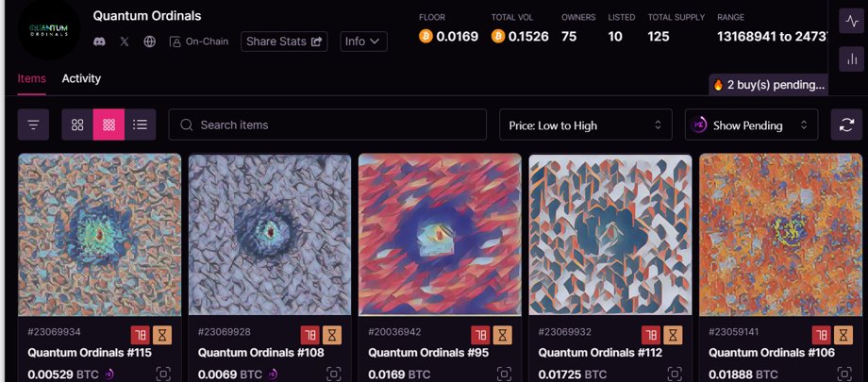
Task: Click the Total Vol 0.1526 value
Action: [528, 37]
